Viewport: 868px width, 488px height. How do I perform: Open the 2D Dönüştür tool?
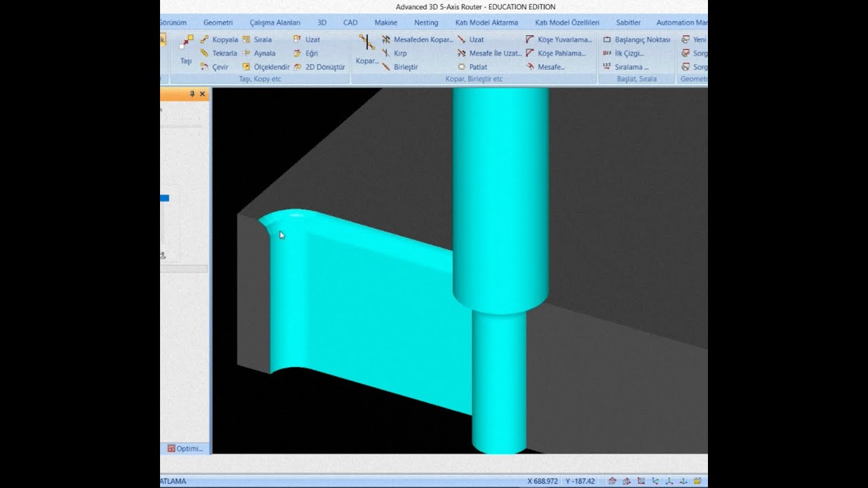pyautogui.click(x=319, y=67)
